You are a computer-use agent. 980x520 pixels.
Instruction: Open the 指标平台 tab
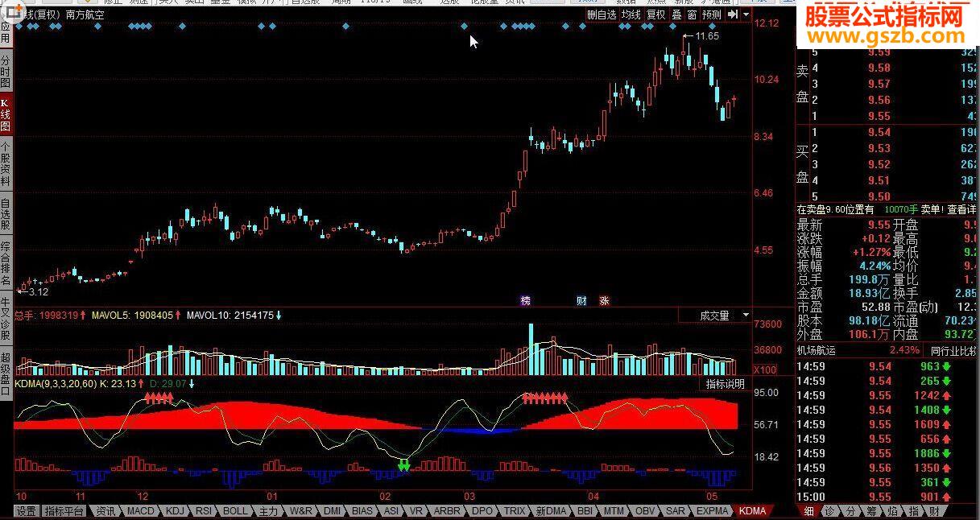64,511
